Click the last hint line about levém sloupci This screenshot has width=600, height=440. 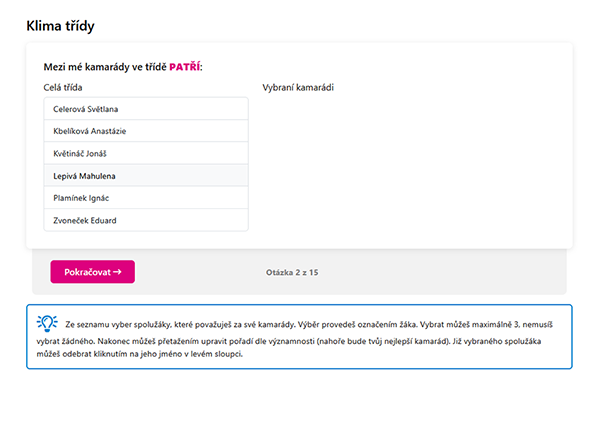[x=140, y=354]
